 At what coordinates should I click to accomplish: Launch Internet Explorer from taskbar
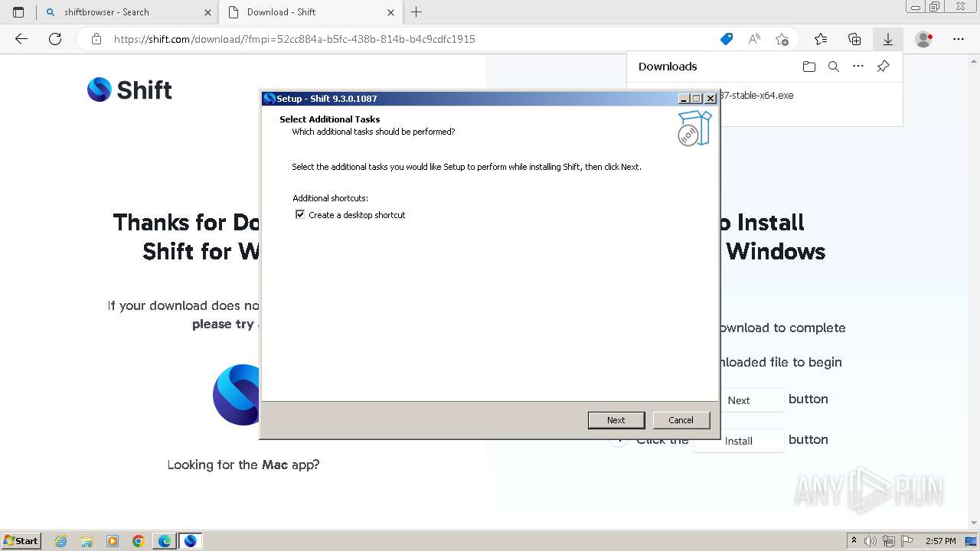(61, 541)
